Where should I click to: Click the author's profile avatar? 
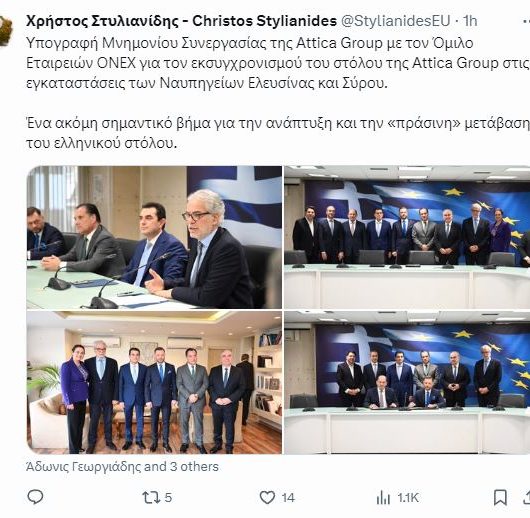6,30
